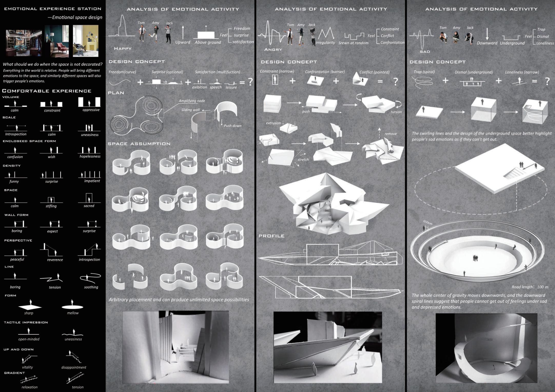Click the angry paper model photograph
This screenshot has height=392, width=555.
(x=328, y=347)
